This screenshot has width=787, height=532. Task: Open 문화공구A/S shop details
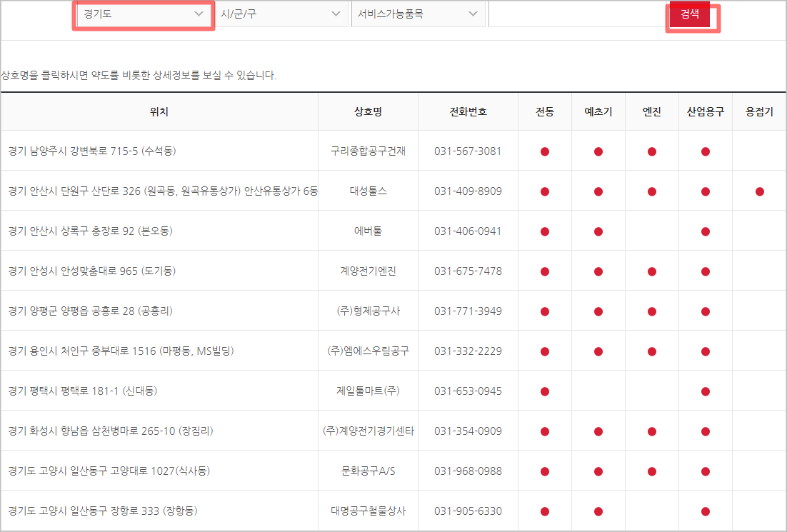click(368, 471)
